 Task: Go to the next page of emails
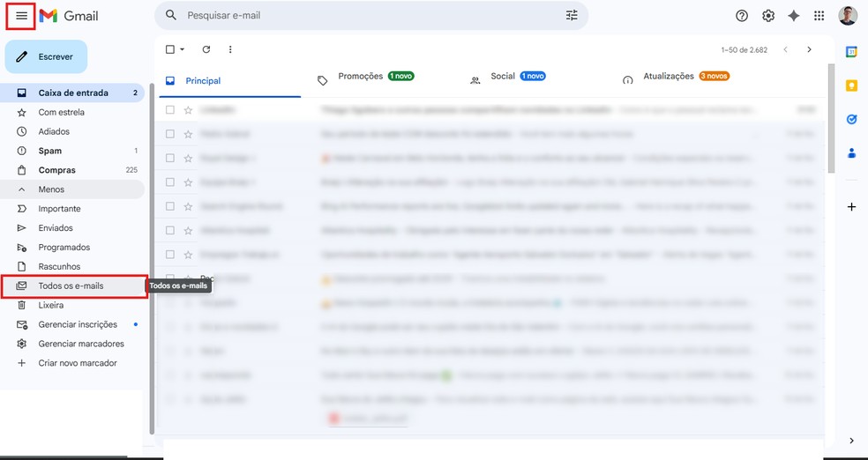pyautogui.click(x=809, y=49)
